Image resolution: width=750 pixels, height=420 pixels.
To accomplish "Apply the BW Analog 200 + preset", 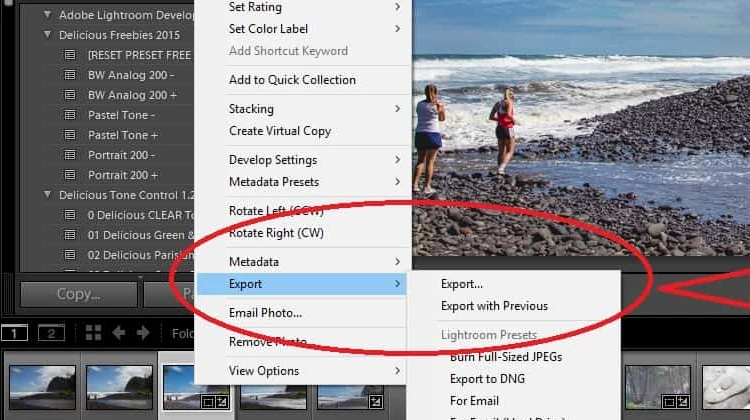I will click(x=132, y=95).
